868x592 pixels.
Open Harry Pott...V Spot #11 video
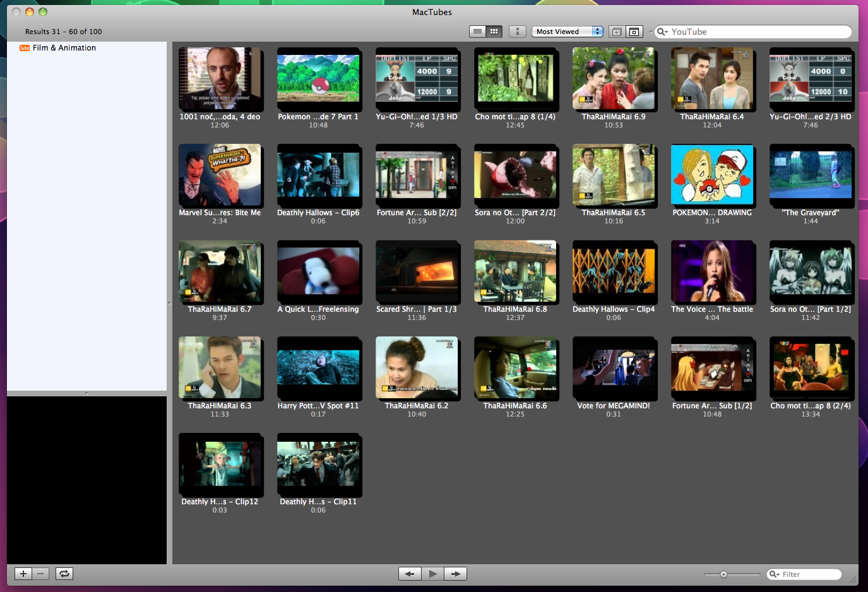click(318, 367)
